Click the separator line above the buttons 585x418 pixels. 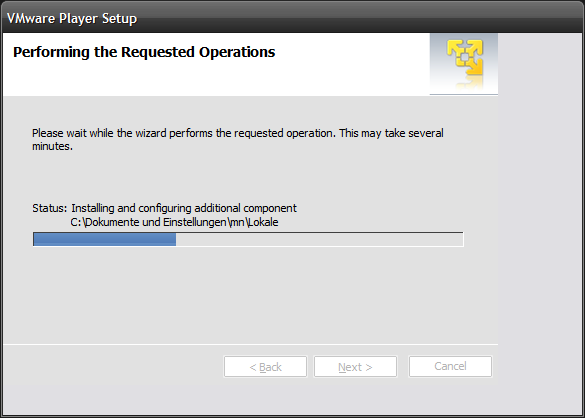[x=251, y=344]
